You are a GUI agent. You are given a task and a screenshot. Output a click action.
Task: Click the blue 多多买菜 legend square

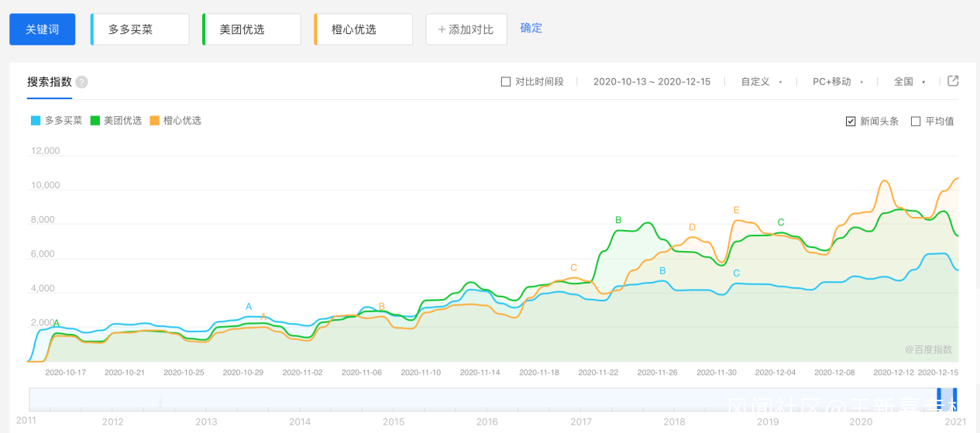(36, 121)
